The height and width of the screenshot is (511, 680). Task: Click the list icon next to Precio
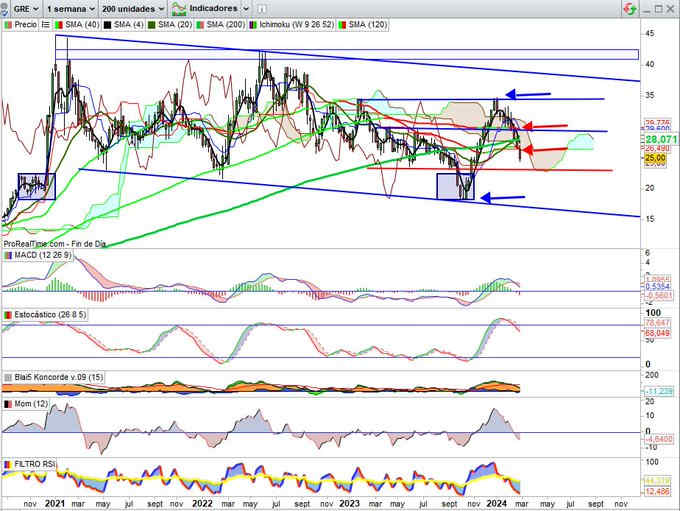[x=45, y=23]
